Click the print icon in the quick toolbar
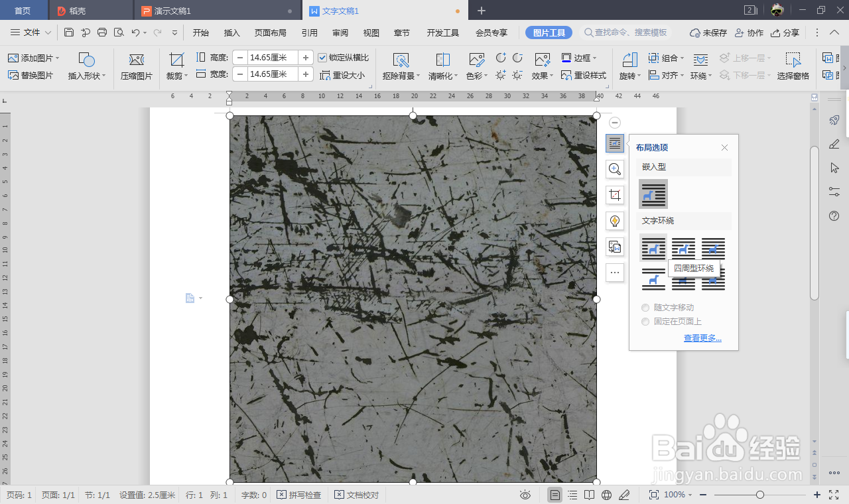This screenshot has width=849, height=504. tap(102, 32)
